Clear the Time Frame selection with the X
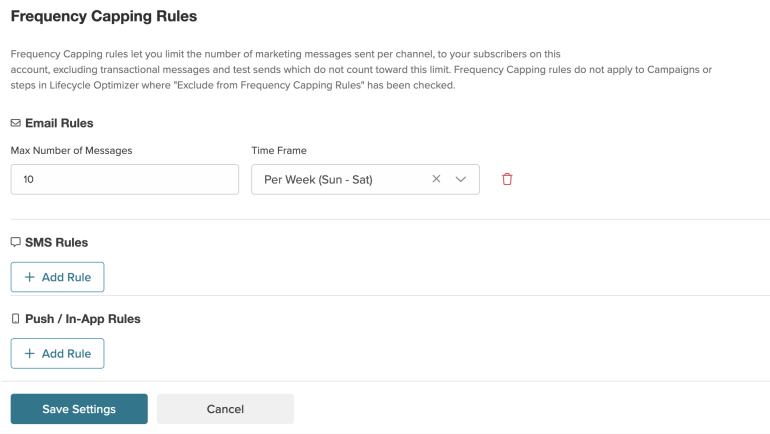This screenshot has width=770, height=434. click(x=436, y=179)
